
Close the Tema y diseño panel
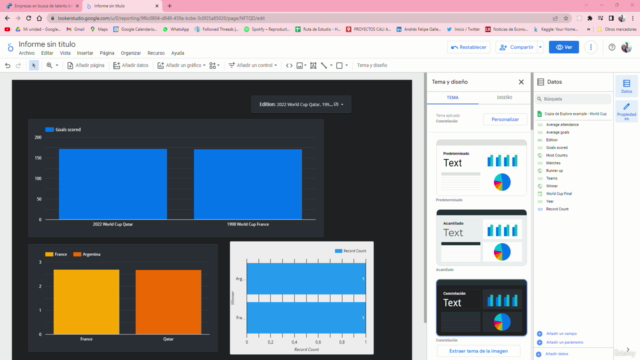click(521, 82)
